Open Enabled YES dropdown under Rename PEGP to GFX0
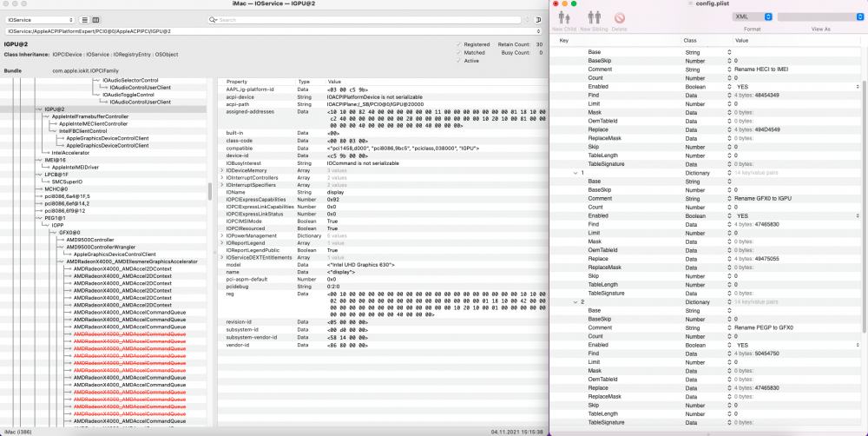 (858, 345)
